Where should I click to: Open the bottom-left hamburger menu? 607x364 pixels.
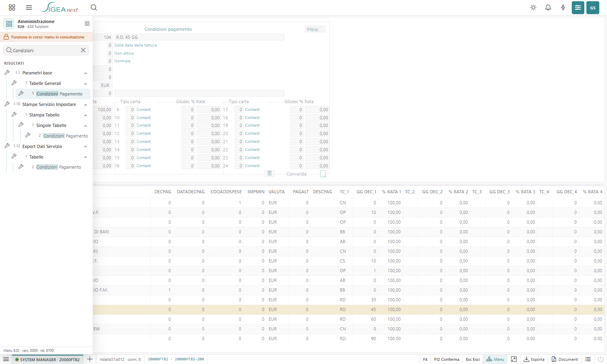point(6,359)
